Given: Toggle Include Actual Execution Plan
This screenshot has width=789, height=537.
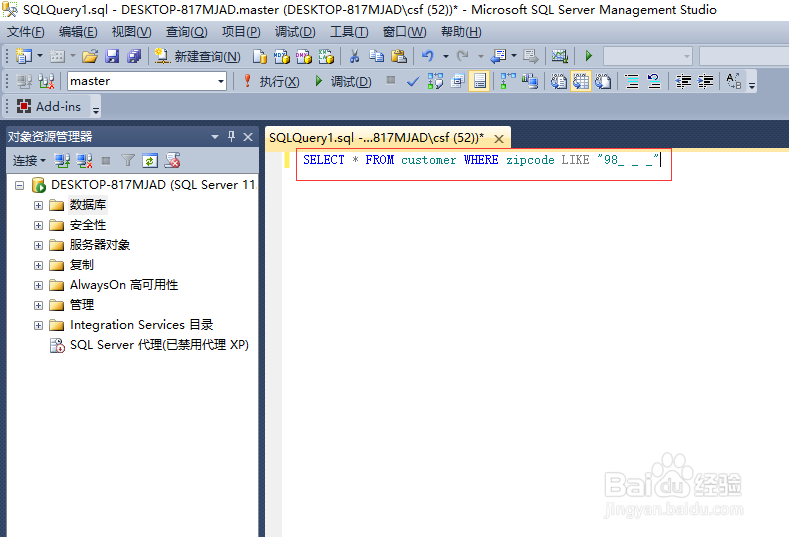Looking at the screenshot, I should click(508, 81).
